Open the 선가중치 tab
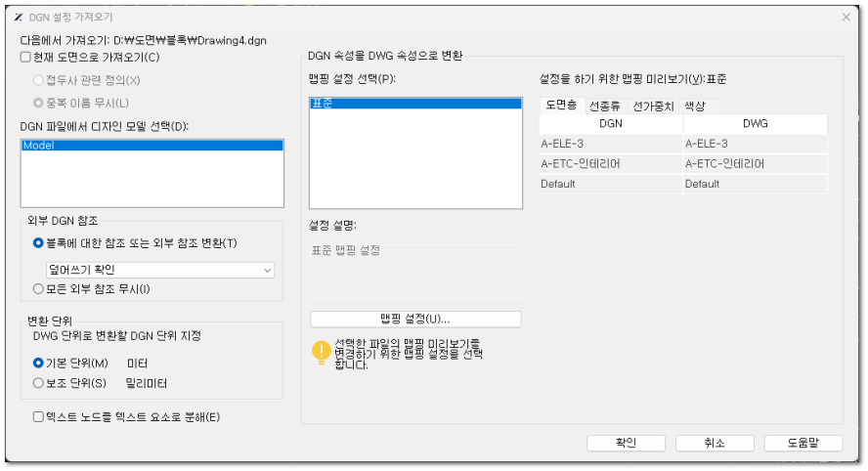 pos(653,107)
